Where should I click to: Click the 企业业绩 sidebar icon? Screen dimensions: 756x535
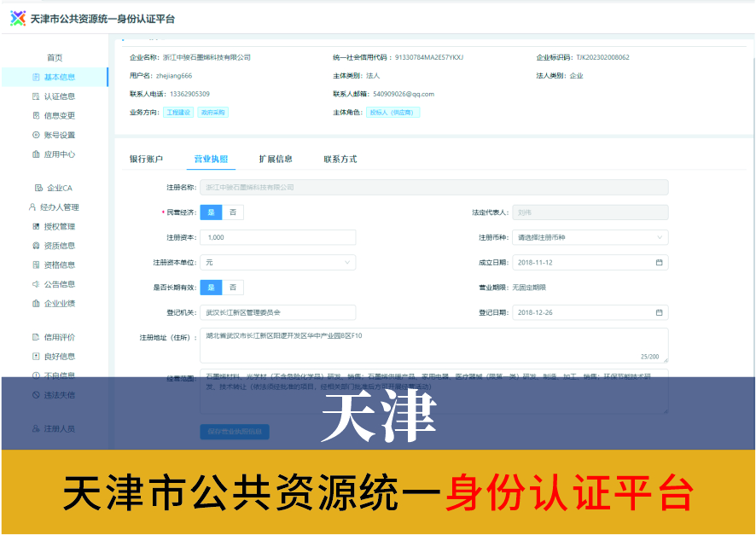pos(36,304)
